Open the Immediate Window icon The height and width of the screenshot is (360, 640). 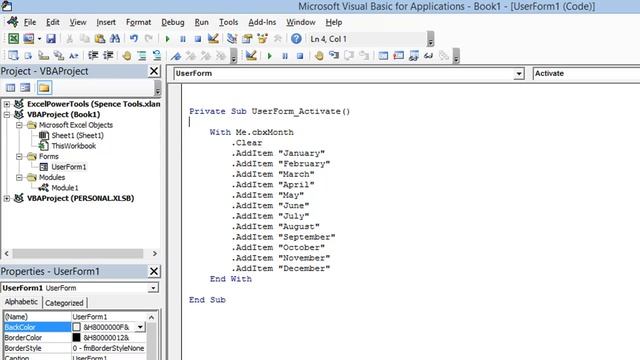pyautogui.click(x=398, y=56)
